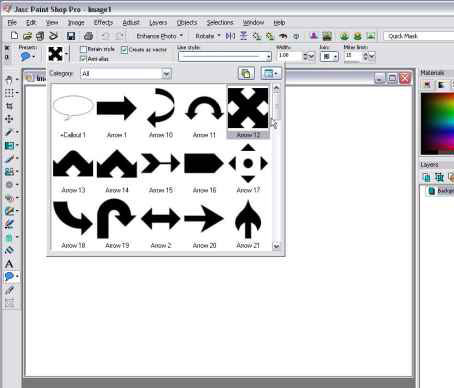Choose the Arrow 13 shape
This screenshot has height=388, width=454.
point(73,169)
